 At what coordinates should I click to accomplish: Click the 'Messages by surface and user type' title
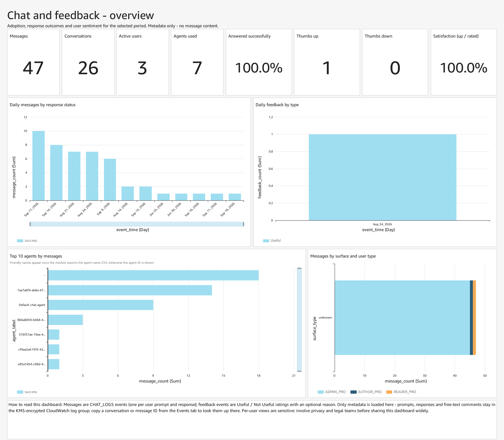coord(343,256)
